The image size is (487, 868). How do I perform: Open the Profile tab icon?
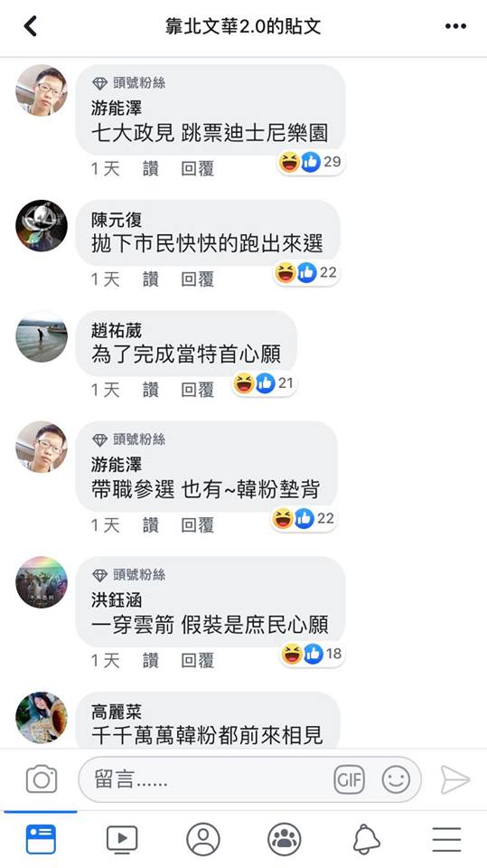(203, 839)
